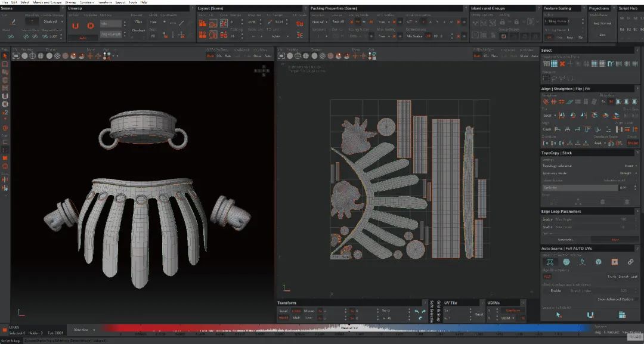Toggle the Auto option in the 3D viewport header
Screen dimensions: 644x344
click(268, 56)
